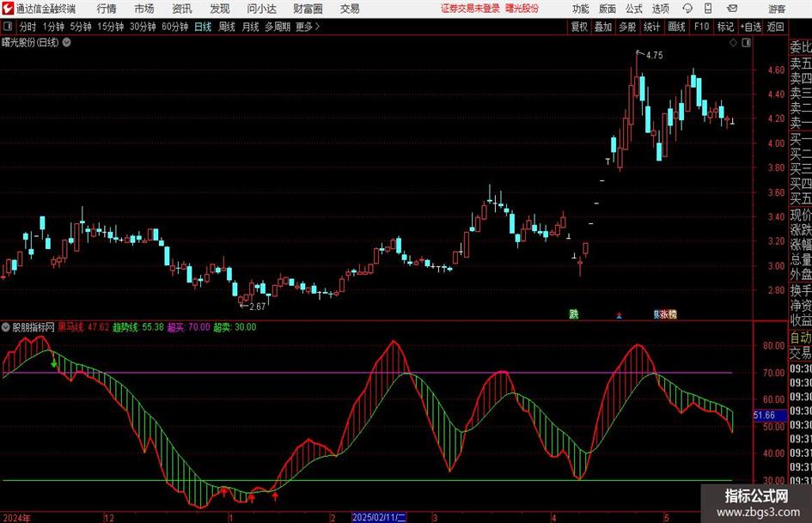Screen dimensions: 812x523
Task: Open the 行情 menu
Action: pos(107,9)
